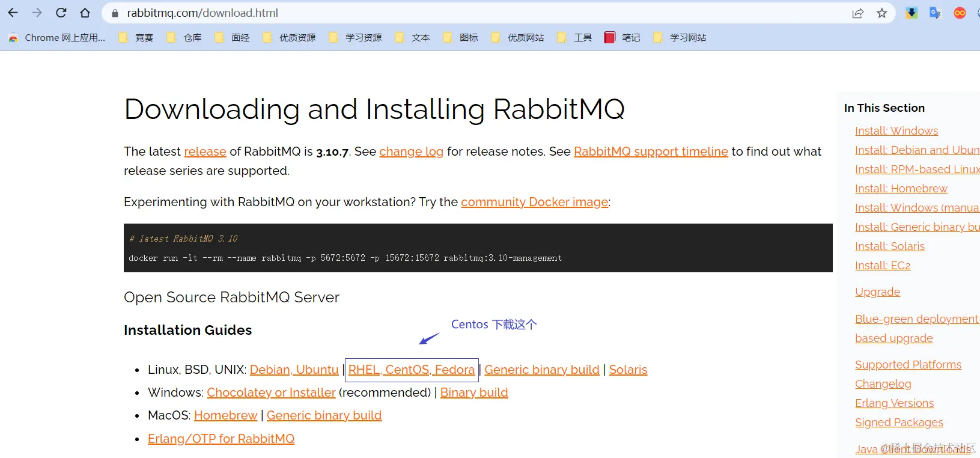
Task: Open the Solaris install guide link
Action: 628,370
